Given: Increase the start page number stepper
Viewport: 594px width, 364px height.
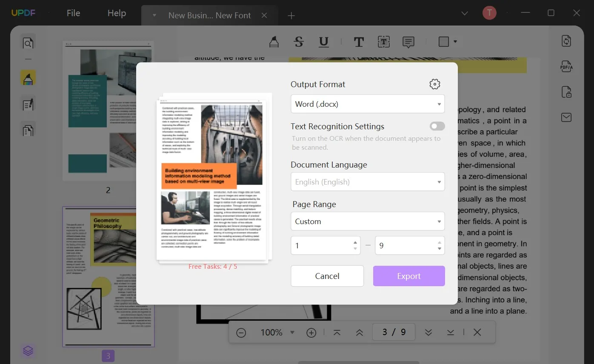Looking at the screenshot, I should 355,242.
